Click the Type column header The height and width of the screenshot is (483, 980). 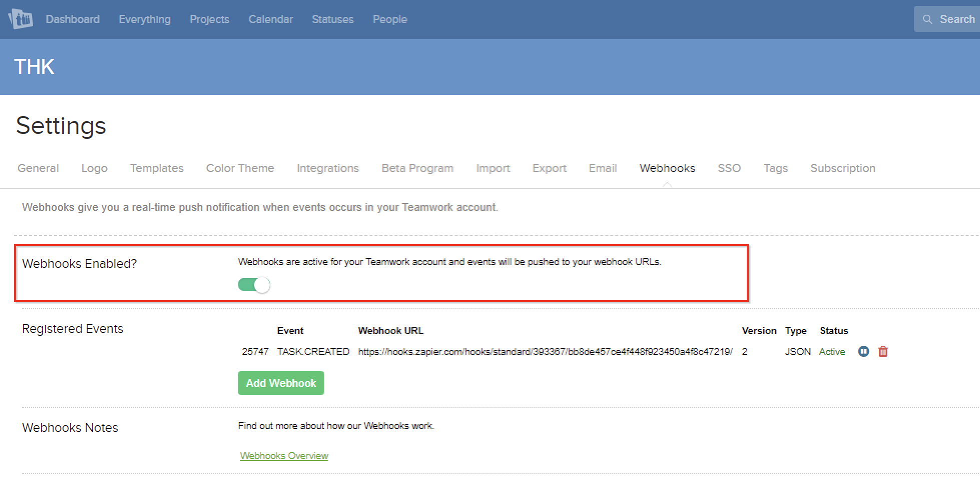click(795, 330)
